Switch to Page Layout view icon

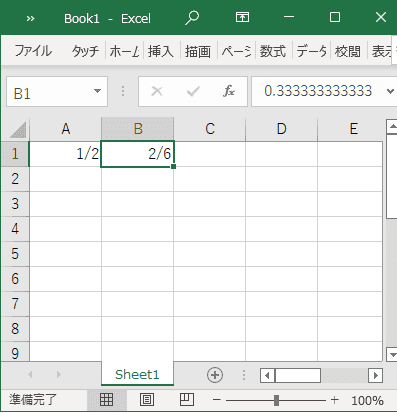(x=147, y=399)
